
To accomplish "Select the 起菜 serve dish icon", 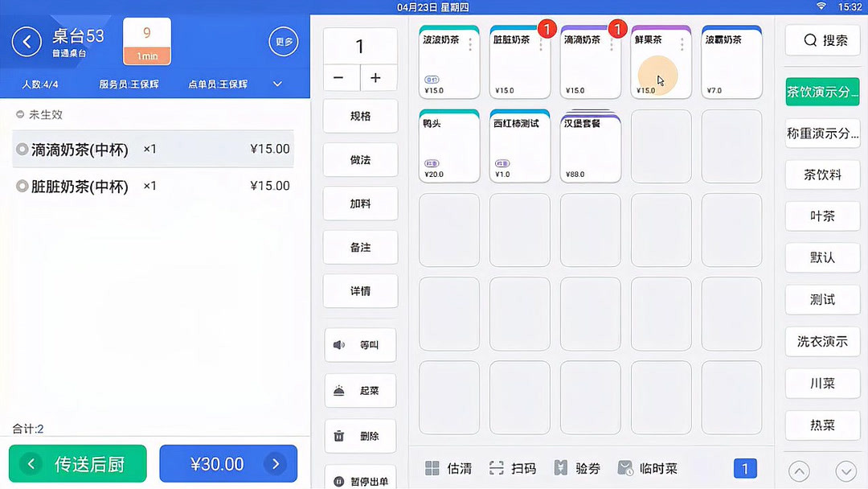I will [x=346, y=391].
